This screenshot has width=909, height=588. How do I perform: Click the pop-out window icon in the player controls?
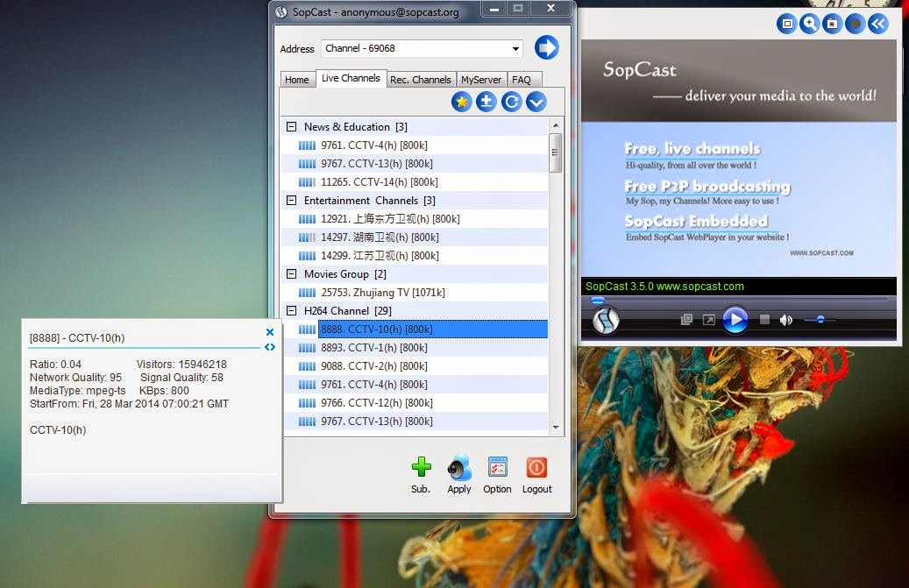coord(708,320)
